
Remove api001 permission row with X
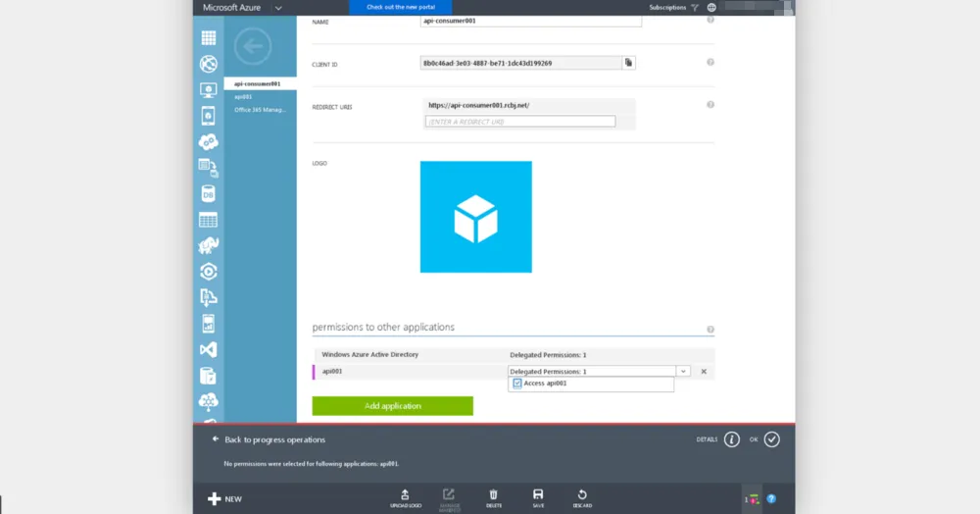point(704,372)
